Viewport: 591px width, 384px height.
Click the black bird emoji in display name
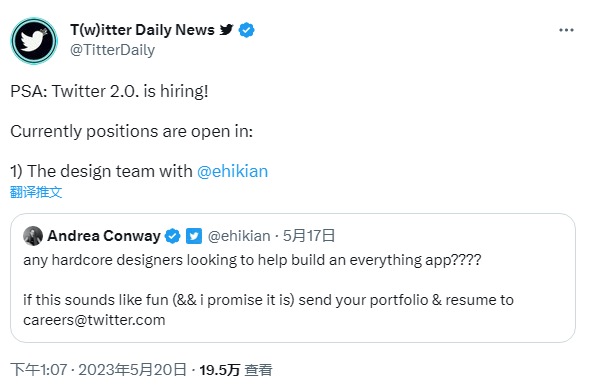[227, 29]
